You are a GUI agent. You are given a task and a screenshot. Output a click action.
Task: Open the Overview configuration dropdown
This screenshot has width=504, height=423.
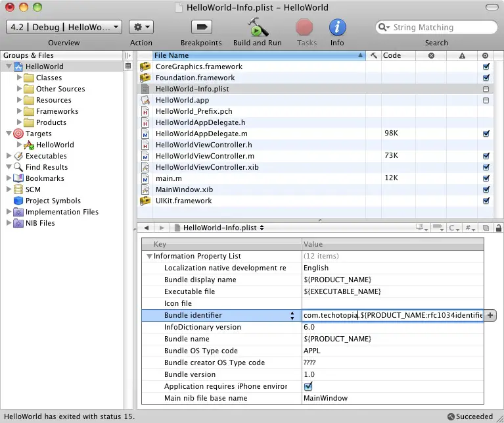(x=64, y=27)
